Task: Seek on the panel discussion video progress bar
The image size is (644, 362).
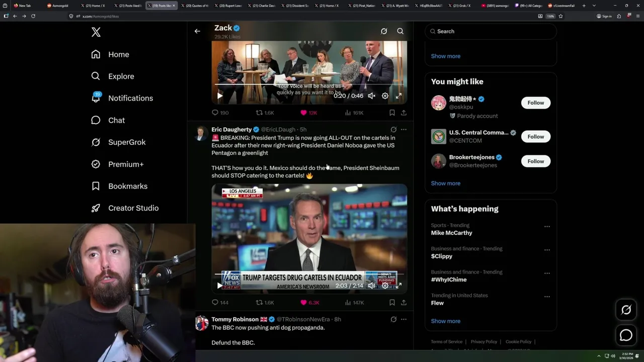Action: click(x=309, y=84)
